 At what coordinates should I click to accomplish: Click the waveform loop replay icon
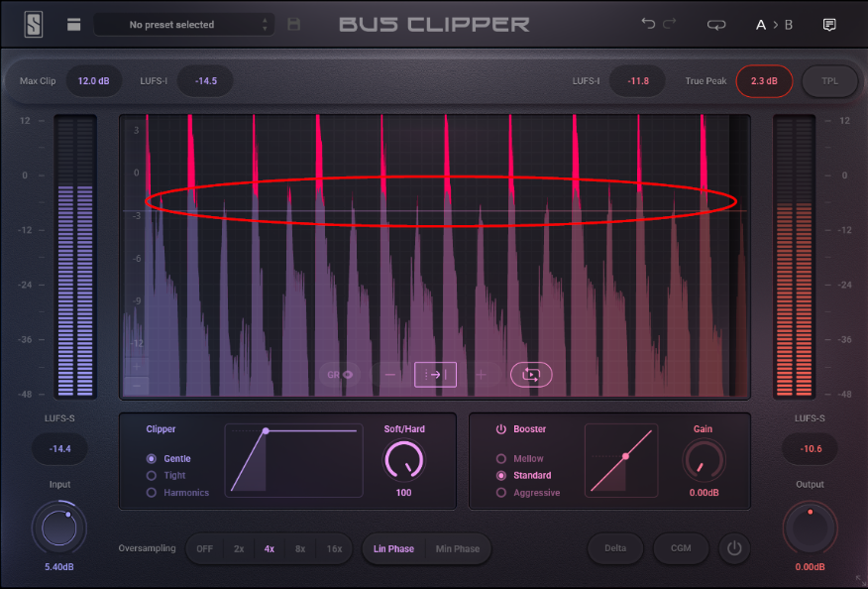pyautogui.click(x=530, y=375)
